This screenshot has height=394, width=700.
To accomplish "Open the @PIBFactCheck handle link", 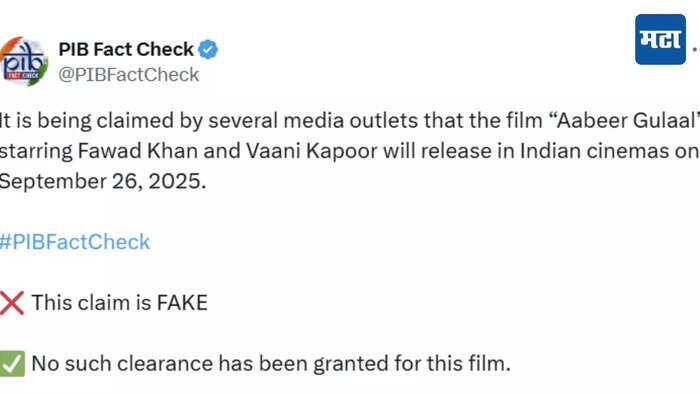I will [129, 75].
